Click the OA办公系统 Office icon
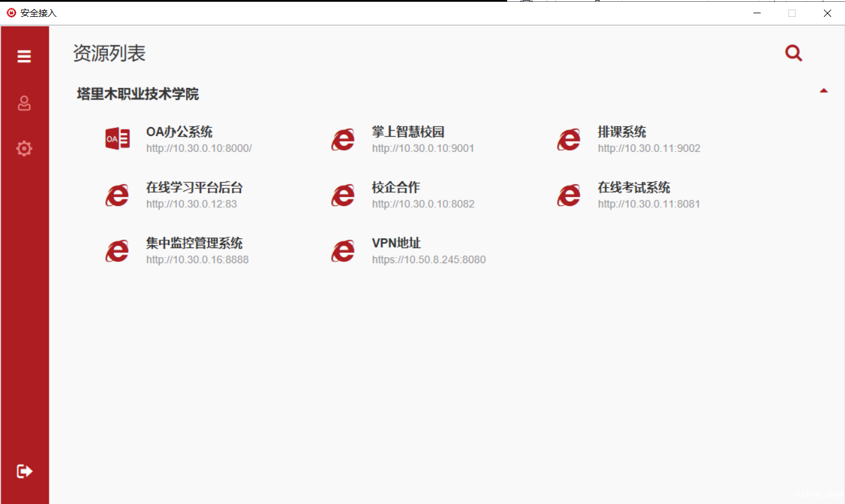Viewport: 845px width, 504px height. [117, 139]
